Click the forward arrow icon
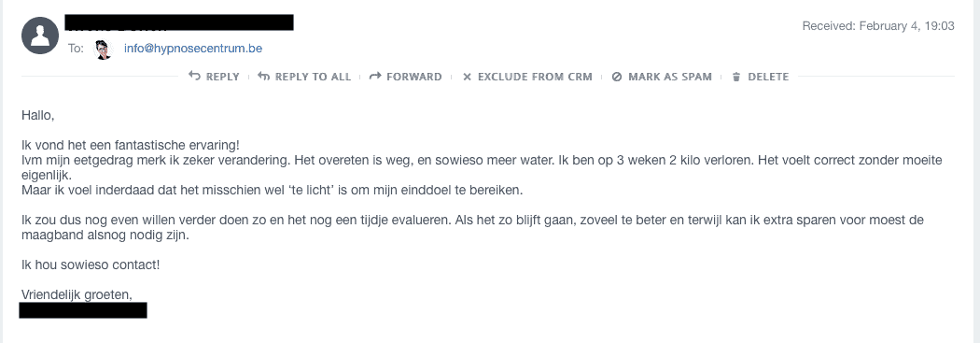Screen dimensions: 980x343 (x=375, y=77)
